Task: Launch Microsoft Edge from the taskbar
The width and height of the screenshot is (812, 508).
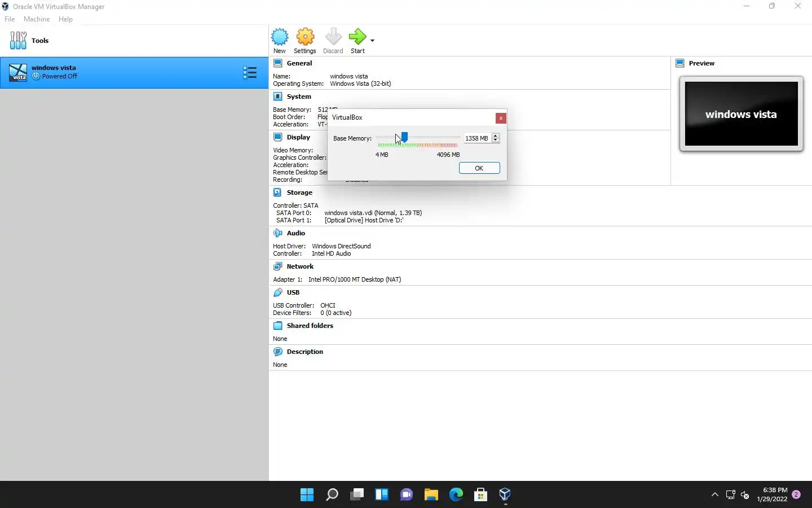Action: [456, 495]
